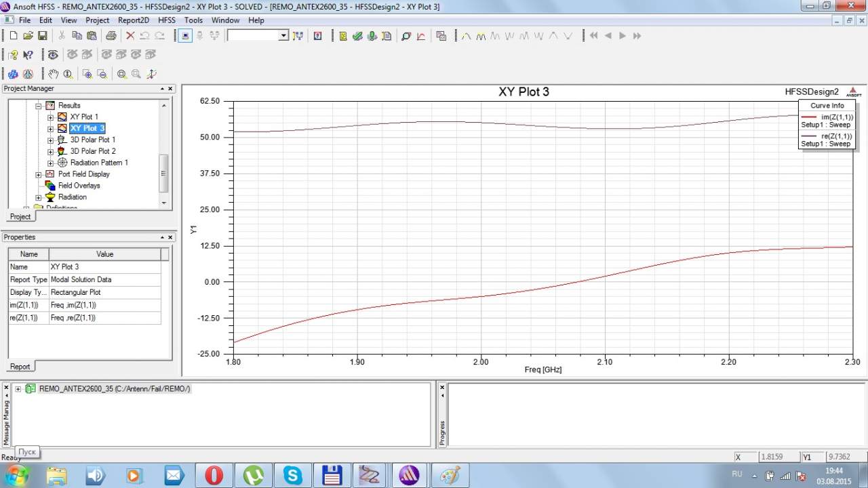Click the Open folder toolbar icon
The image size is (868, 488).
click(x=28, y=36)
